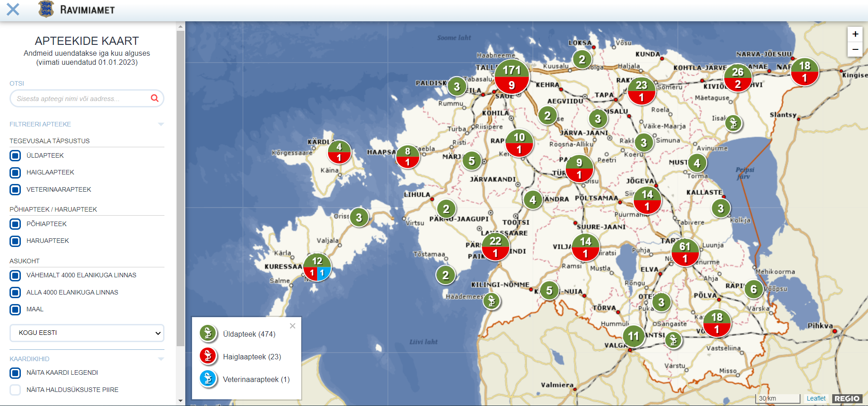This screenshot has height=406, width=868.
Task: Open Kuressaare cluster marker with 12
Action: [x=317, y=267]
